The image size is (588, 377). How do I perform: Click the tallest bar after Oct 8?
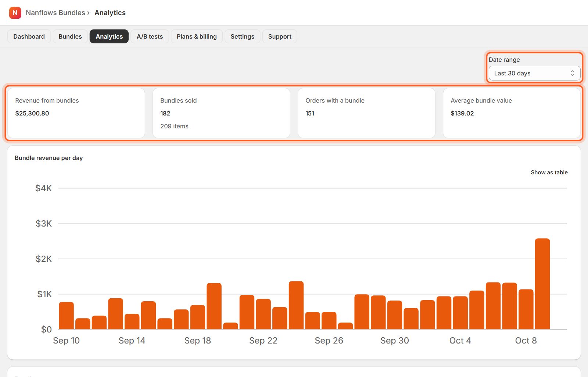(x=542, y=284)
